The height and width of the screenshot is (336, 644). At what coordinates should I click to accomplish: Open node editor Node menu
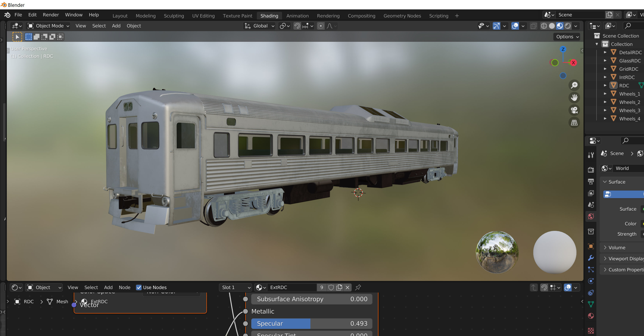(x=125, y=287)
